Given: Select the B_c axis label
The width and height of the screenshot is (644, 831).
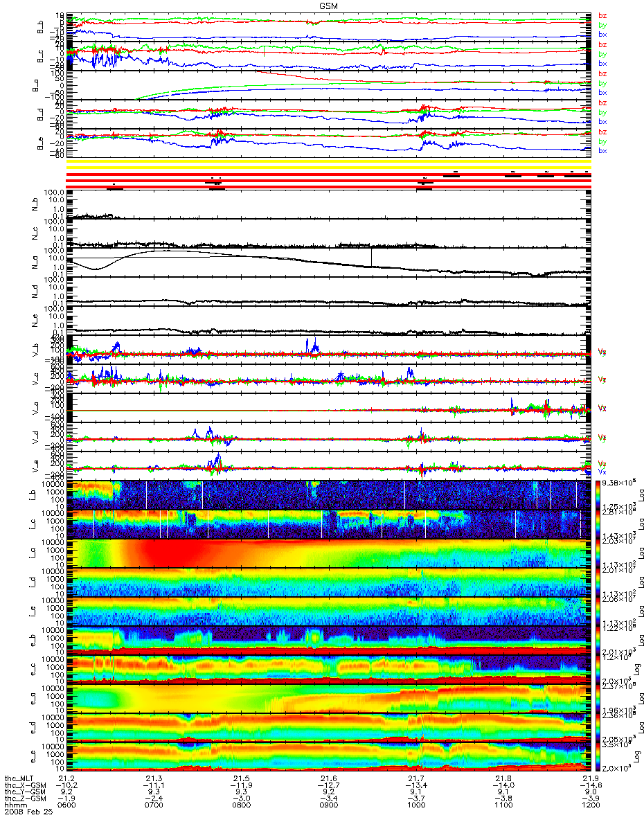Looking at the screenshot, I should coord(40,56).
